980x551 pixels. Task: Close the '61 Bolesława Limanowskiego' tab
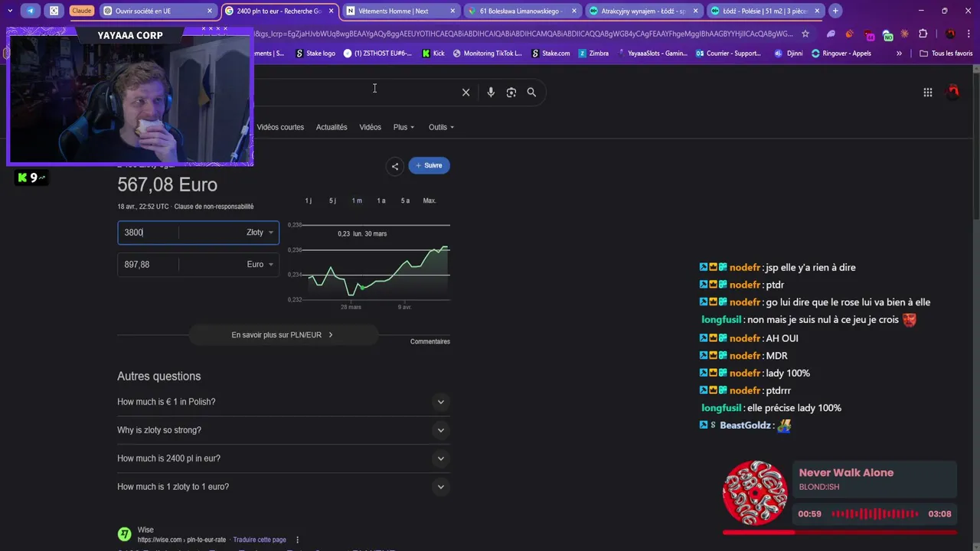pyautogui.click(x=574, y=11)
